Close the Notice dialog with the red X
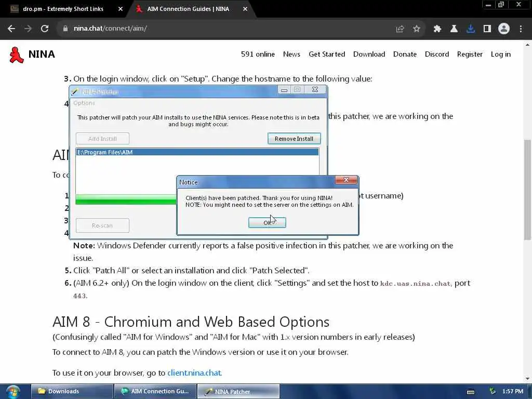532x399 pixels. (x=346, y=180)
